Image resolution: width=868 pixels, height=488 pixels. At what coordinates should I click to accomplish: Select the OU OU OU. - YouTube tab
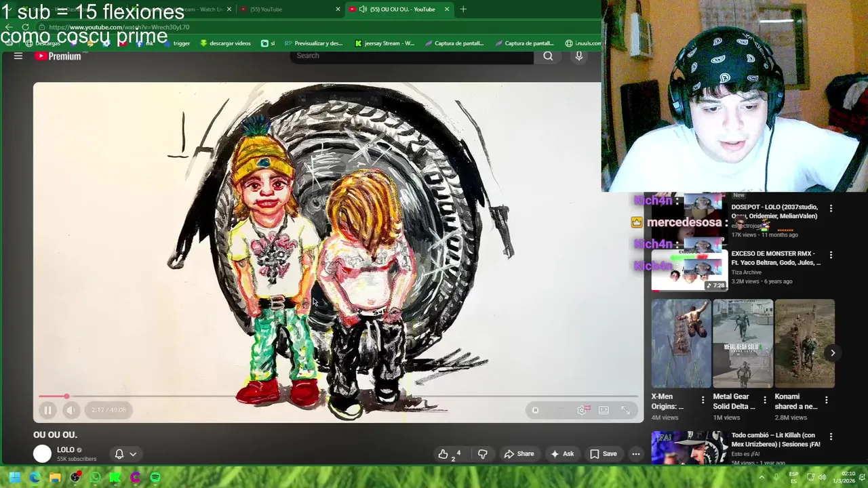(x=399, y=9)
